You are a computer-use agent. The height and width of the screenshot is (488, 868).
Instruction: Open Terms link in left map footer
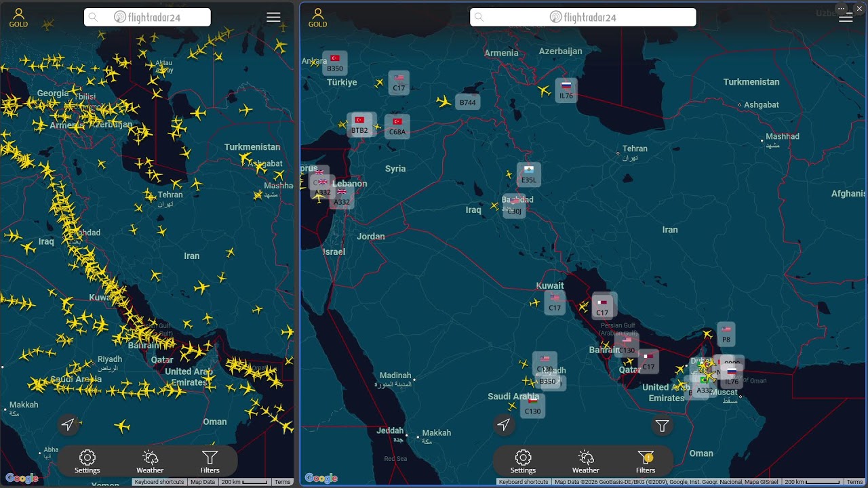coord(283,482)
